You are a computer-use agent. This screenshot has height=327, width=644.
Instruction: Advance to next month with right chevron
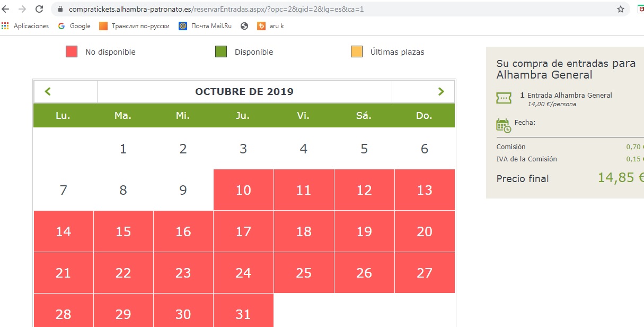coord(441,91)
